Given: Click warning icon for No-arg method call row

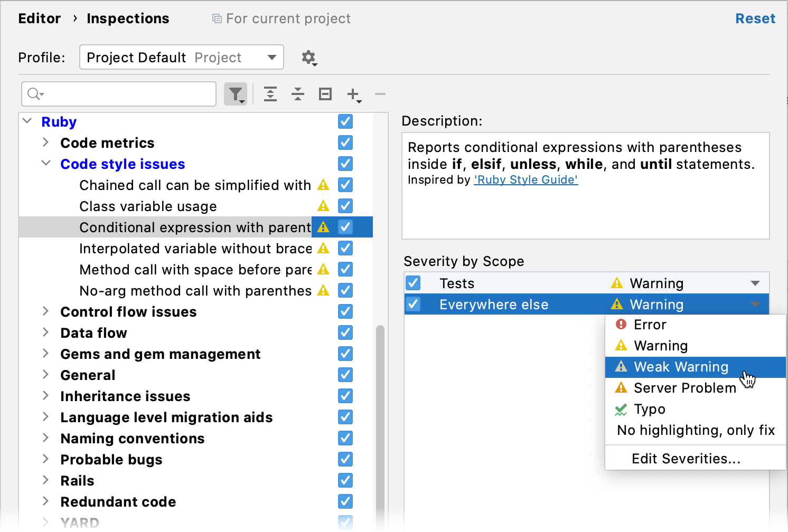Looking at the screenshot, I should pos(323,291).
